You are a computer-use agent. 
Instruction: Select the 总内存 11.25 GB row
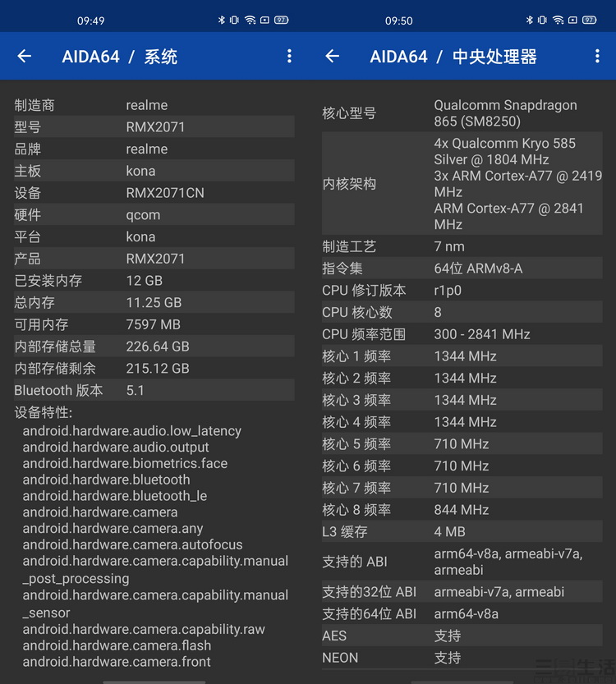point(154,302)
